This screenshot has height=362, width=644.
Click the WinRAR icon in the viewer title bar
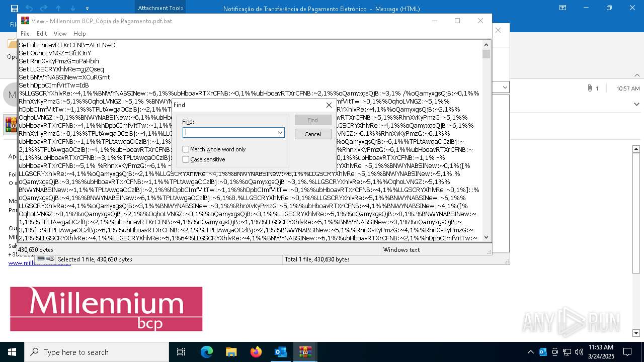click(x=25, y=21)
